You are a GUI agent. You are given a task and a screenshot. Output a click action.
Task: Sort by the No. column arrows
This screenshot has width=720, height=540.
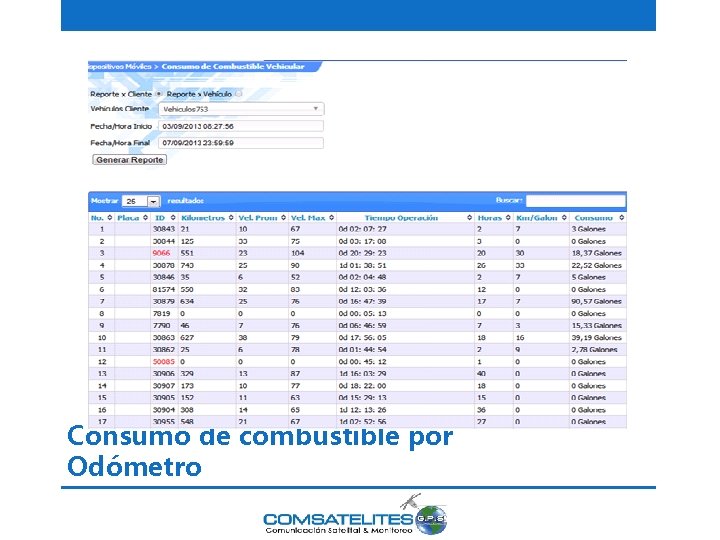point(110,218)
